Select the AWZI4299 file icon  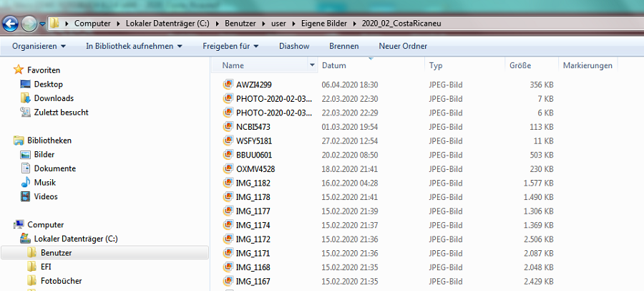(228, 85)
